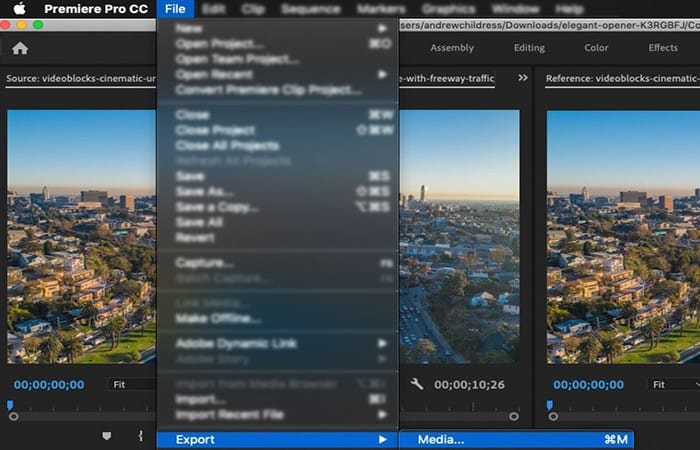Screen dimensions: 700x450
Task: Click the Source monitor zoom scroll handle
Action: click(x=14, y=417)
